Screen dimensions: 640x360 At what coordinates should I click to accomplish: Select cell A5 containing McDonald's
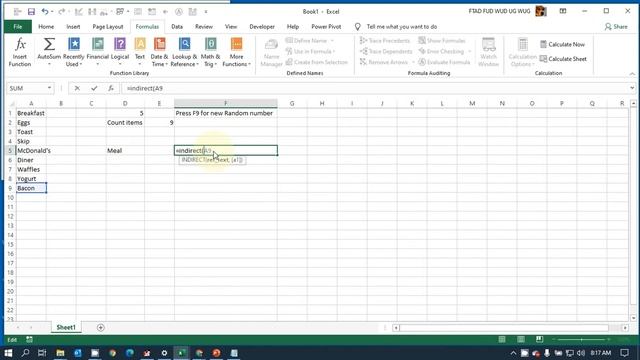(x=31, y=151)
